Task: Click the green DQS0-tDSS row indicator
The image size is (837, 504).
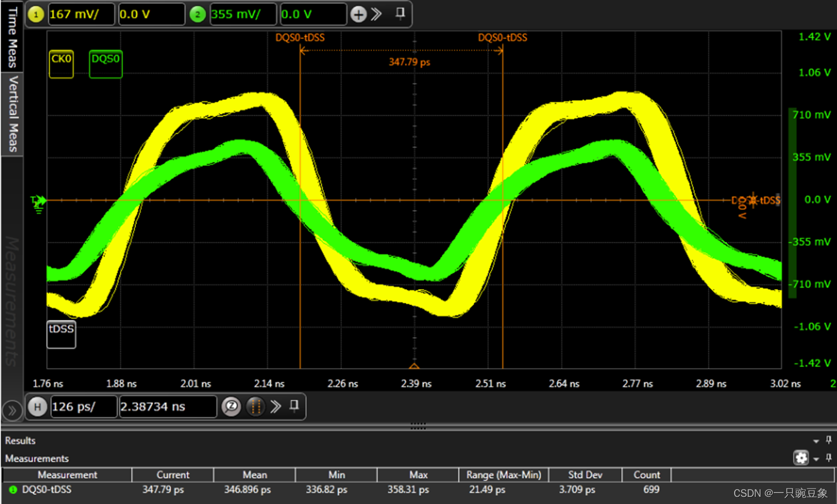Action: click(13, 489)
